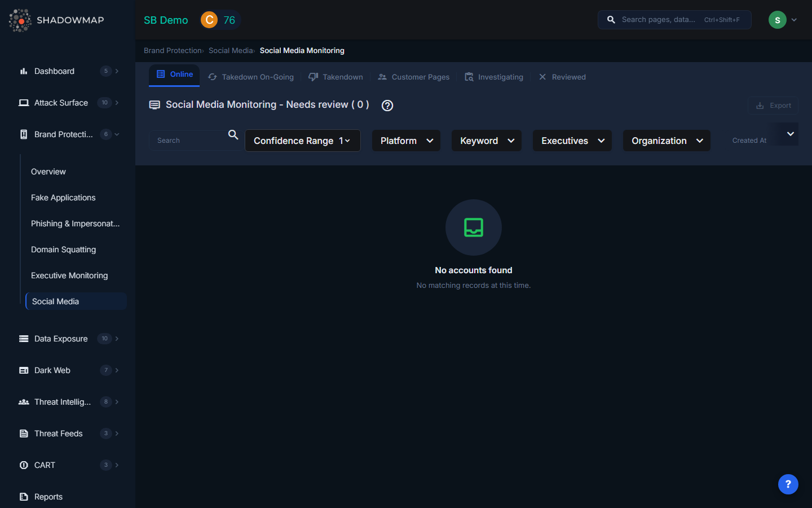The image size is (812, 508).
Task: Open the Confidence Range dropdown
Action: click(302, 141)
